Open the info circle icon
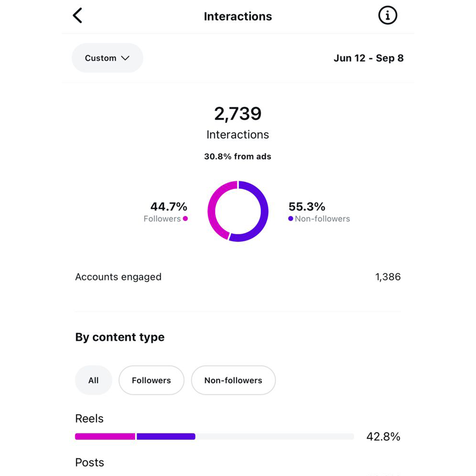This screenshot has height=476, width=476. pos(388,16)
